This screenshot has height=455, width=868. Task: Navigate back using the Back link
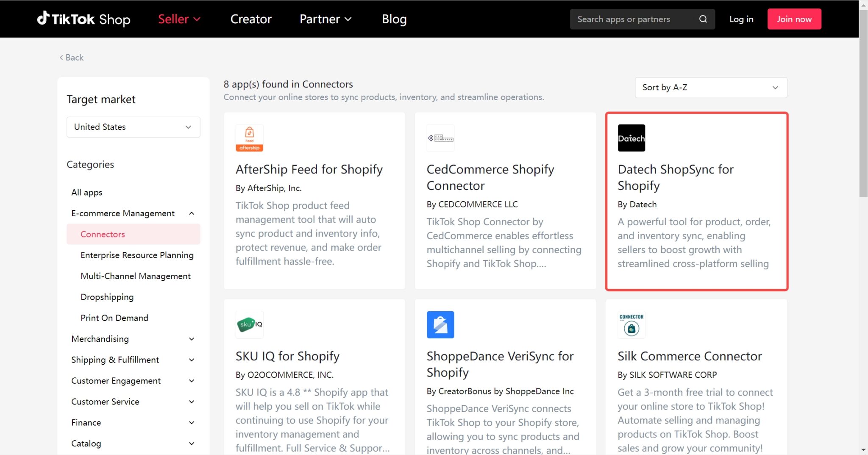pyautogui.click(x=71, y=57)
